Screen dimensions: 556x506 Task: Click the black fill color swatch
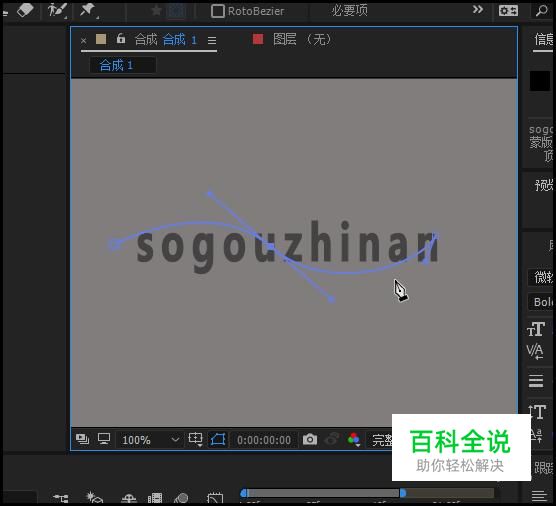[540, 81]
